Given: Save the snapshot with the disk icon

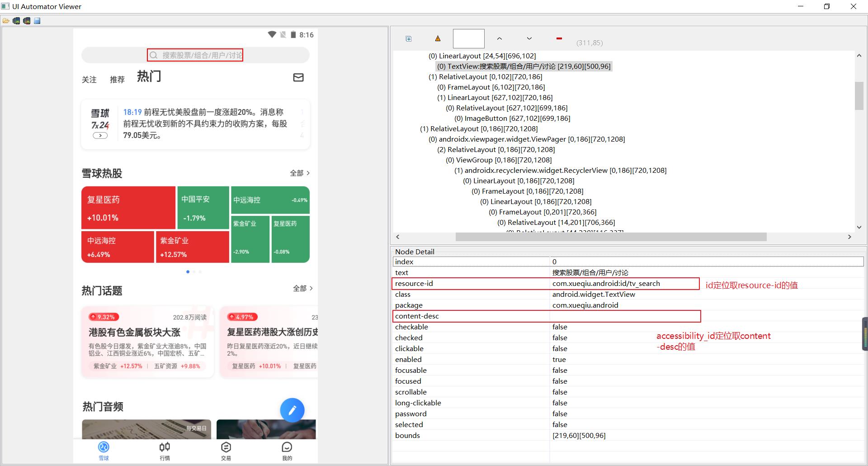Looking at the screenshot, I should tap(37, 21).
